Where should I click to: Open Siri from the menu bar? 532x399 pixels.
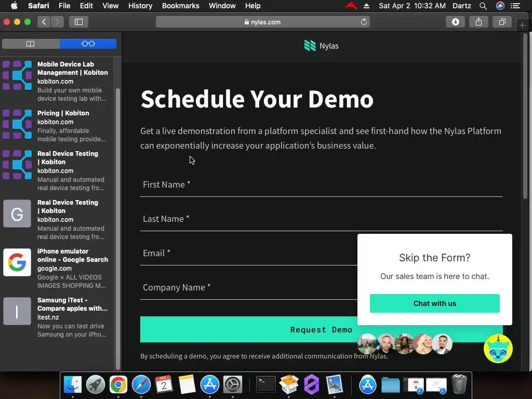point(500,6)
